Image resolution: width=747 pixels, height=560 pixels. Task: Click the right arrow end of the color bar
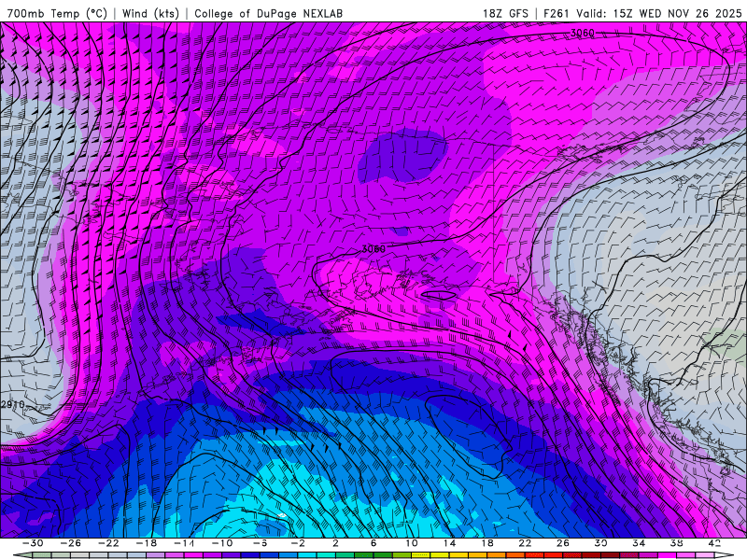pos(725,555)
